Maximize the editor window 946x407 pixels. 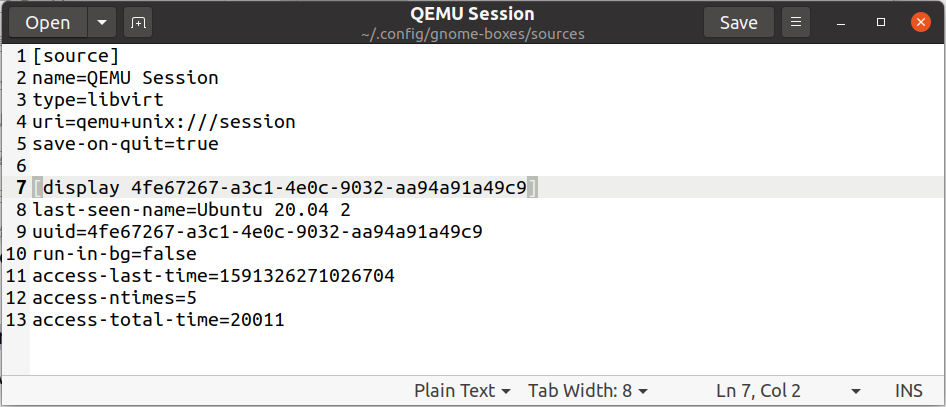click(881, 22)
